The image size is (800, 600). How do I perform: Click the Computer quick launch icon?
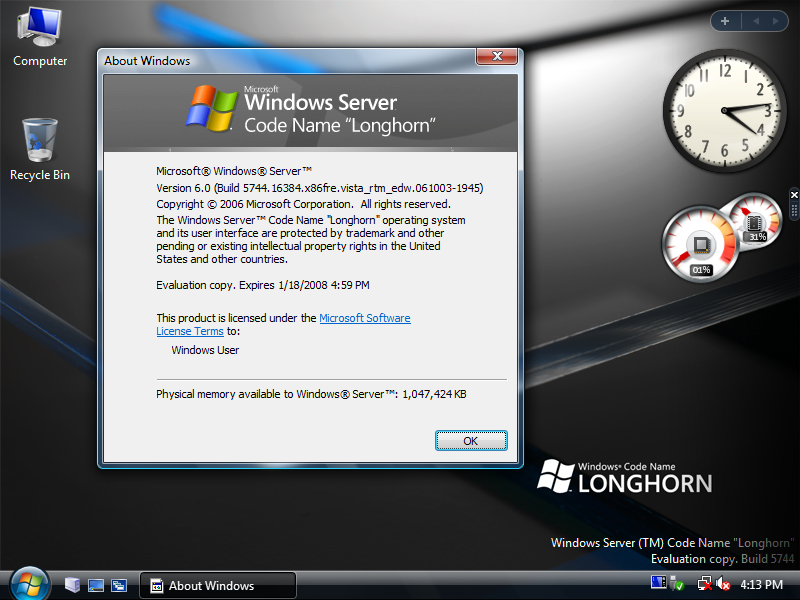pos(73,584)
